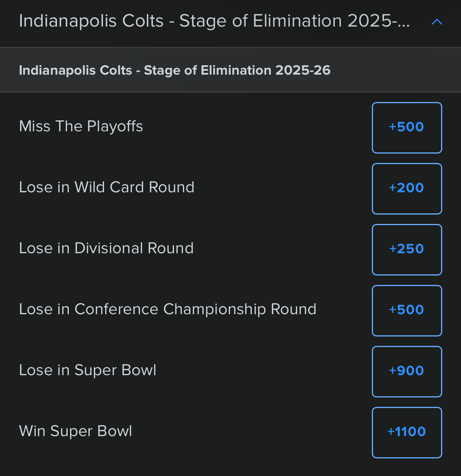Image resolution: width=461 pixels, height=476 pixels.
Task: Click the Miss The Playoffs label text
Action: pyautogui.click(x=81, y=126)
